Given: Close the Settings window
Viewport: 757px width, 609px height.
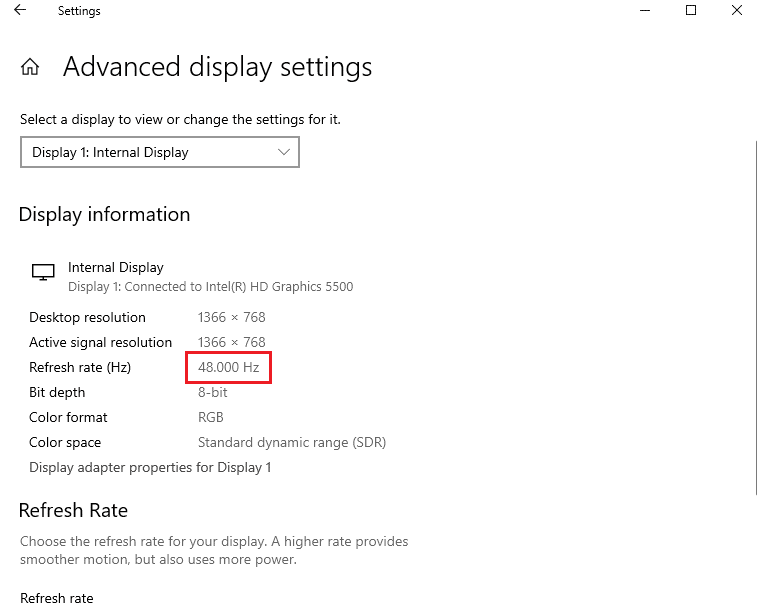Looking at the screenshot, I should pos(736,11).
